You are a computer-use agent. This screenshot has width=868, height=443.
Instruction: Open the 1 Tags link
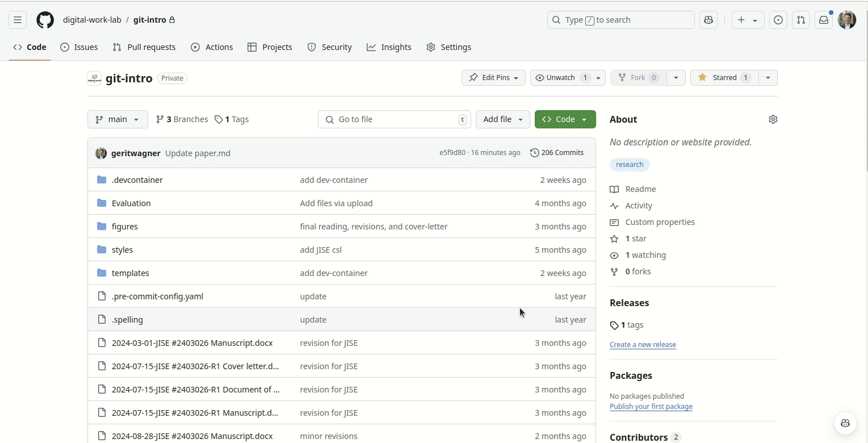(x=232, y=119)
